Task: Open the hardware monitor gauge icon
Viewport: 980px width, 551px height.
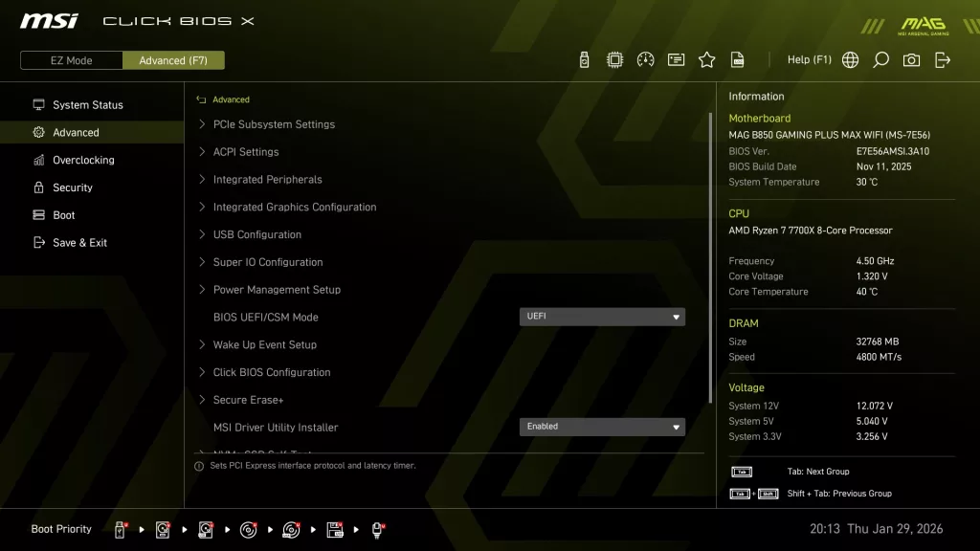Action: (x=645, y=58)
